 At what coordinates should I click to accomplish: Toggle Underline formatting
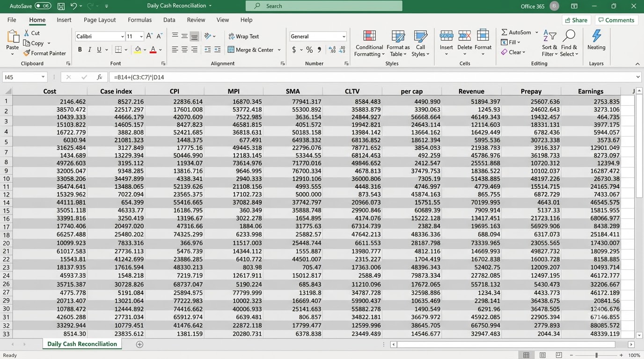coord(99,50)
